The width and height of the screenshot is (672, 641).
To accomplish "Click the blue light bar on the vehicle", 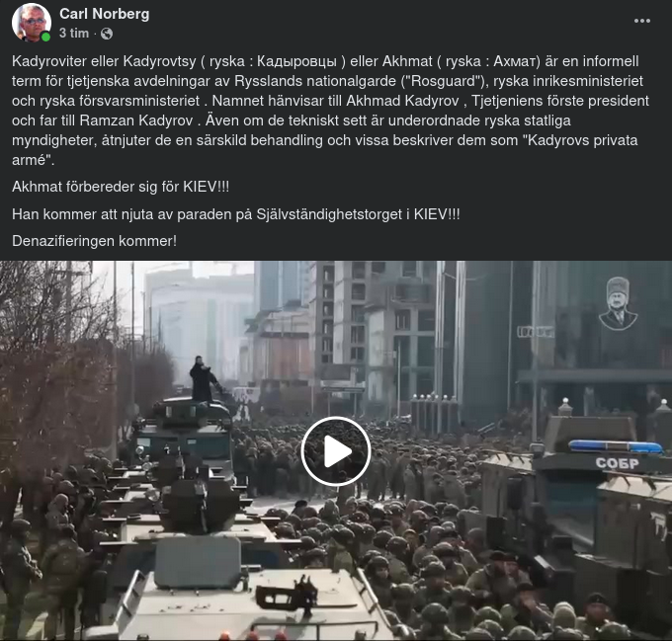I will tap(616, 446).
